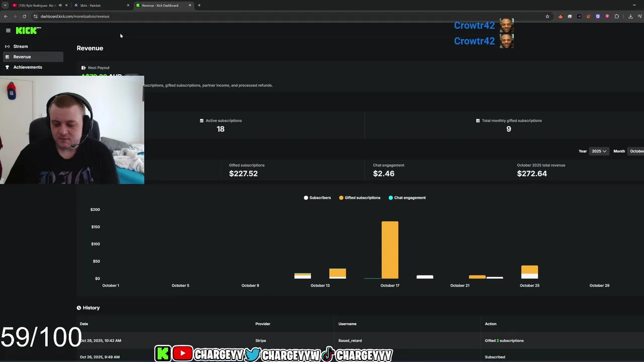This screenshot has width=644, height=362.
Task: Toggle Chat engagement legend in chart
Action: [x=407, y=198]
